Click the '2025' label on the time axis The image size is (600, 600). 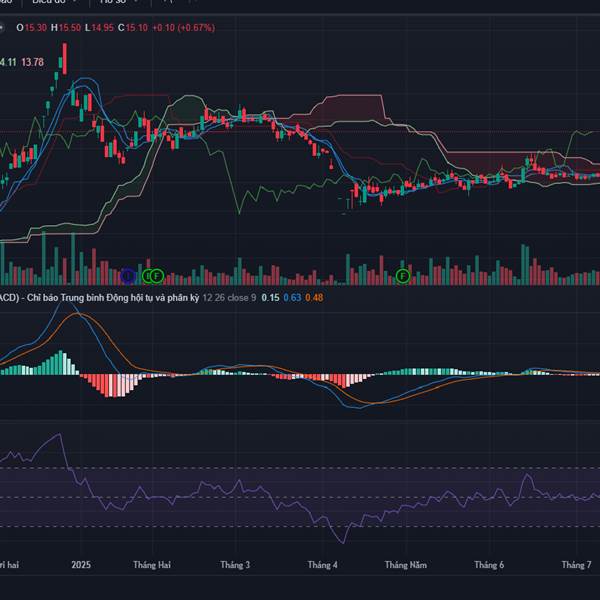pos(81,565)
